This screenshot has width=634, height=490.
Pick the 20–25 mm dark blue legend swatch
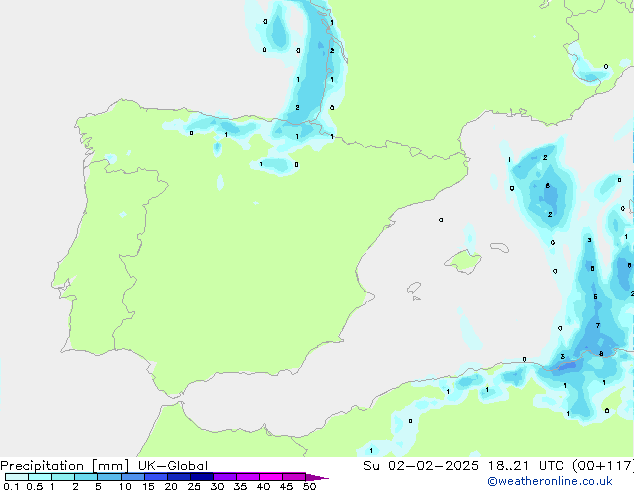[179, 477]
